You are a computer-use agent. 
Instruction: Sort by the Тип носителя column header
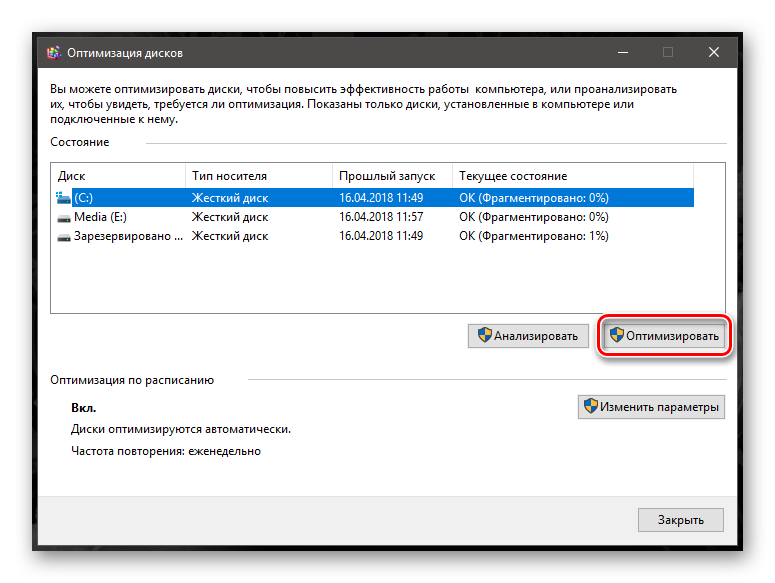[x=259, y=176]
